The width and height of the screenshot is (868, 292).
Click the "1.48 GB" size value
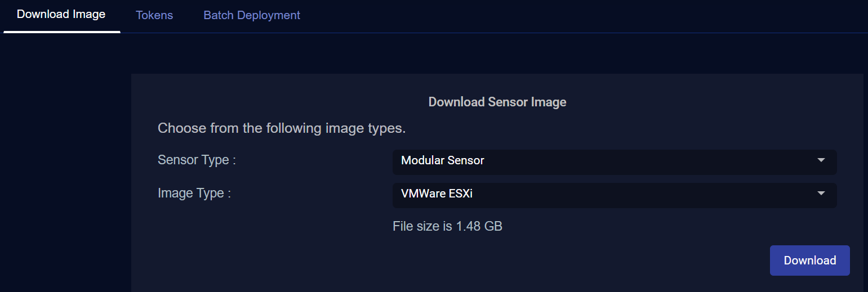pyautogui.click(x=479, y=227)
